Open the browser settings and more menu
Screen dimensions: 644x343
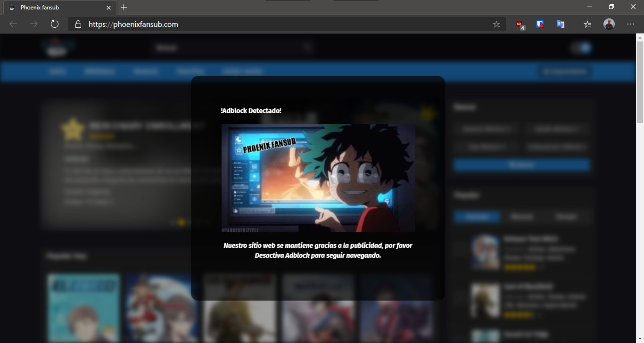(631, 24)
